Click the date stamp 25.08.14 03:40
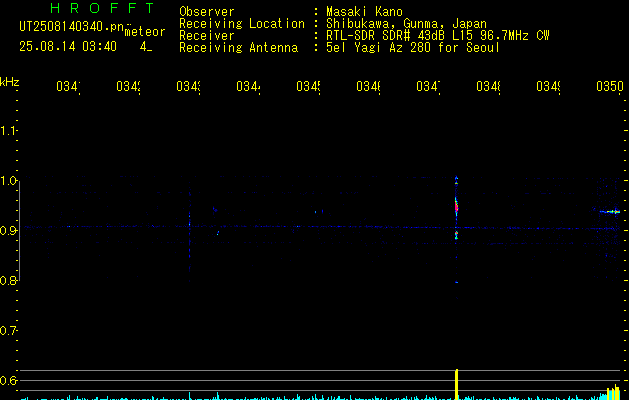 (68, 47)
